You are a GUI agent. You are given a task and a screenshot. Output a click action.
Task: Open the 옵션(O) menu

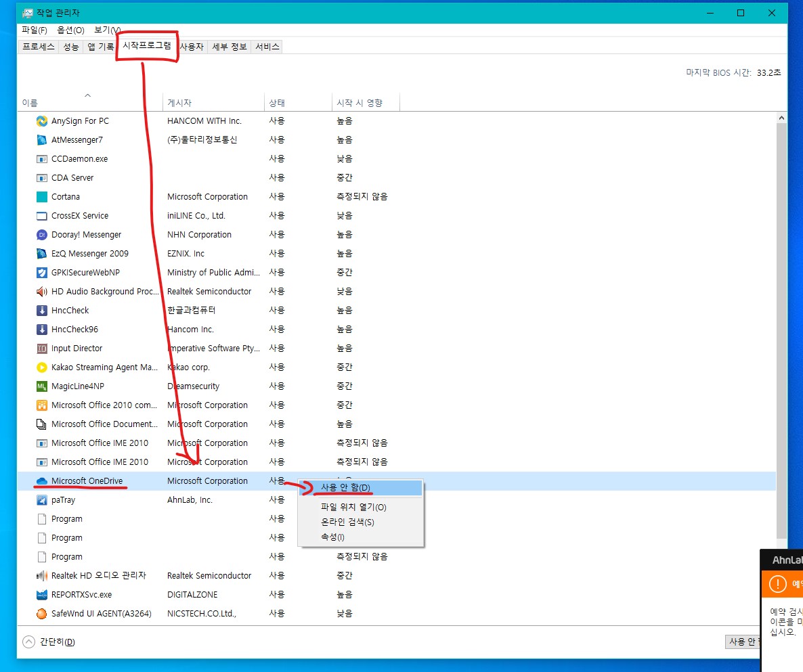pyautogui.click(x=70, y=30)
